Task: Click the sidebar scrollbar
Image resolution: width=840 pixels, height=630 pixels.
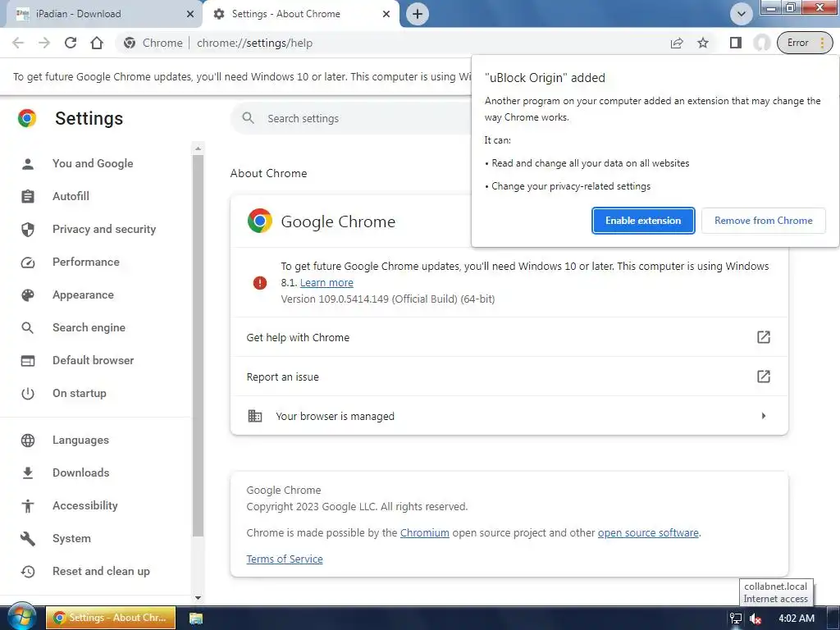Action: click(x=198, y=345)
